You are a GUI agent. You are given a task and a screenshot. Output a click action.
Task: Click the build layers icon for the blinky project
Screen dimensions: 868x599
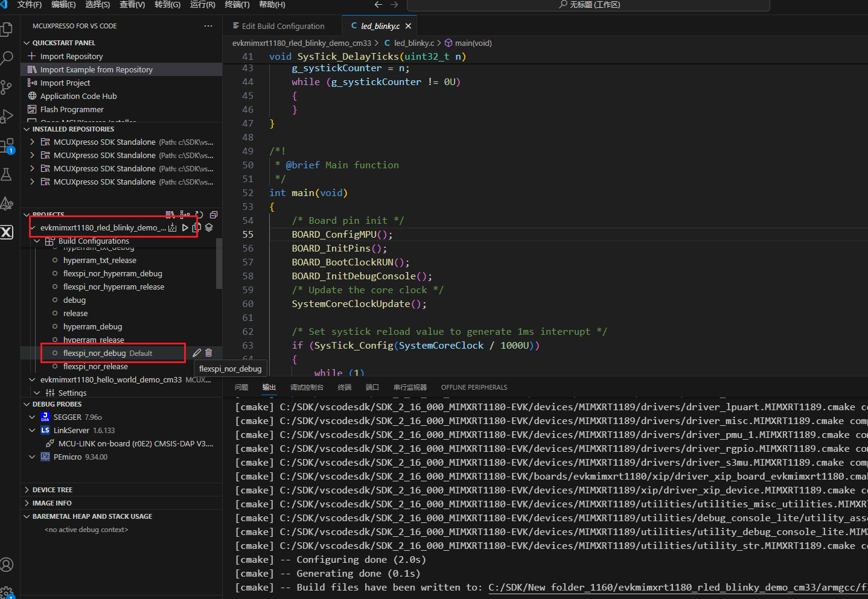208,227
